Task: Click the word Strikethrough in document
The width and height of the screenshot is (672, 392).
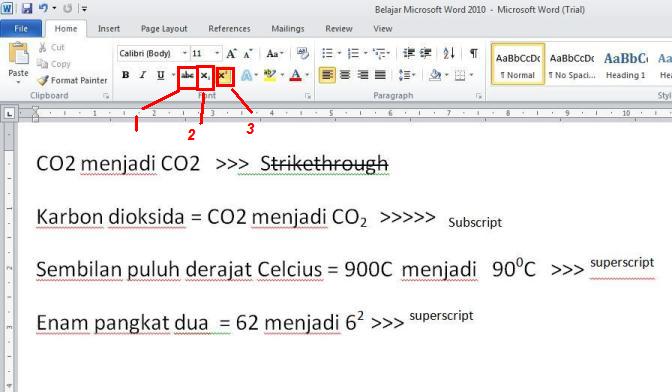Action: [x=324, y=164]
